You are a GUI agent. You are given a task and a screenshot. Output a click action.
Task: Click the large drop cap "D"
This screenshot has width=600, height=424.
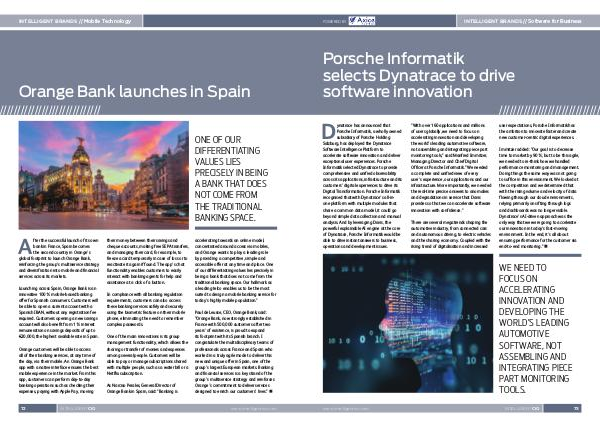pyautogui.click(x=329, y=131)
